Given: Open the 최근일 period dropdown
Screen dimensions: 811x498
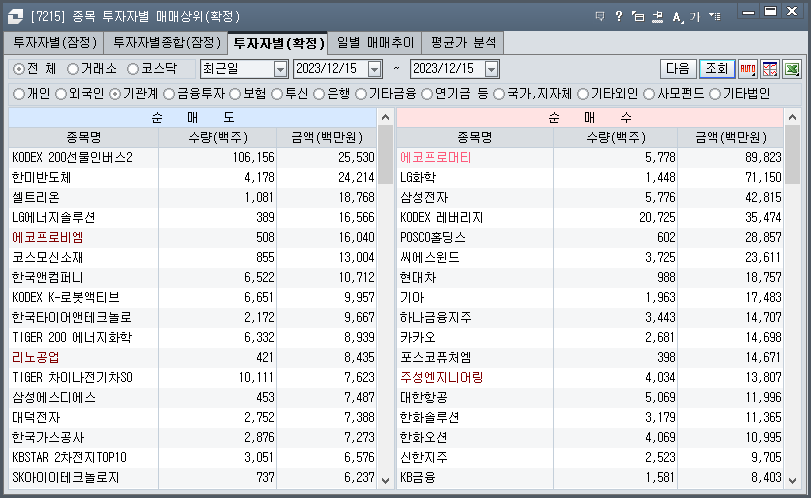Looking at the screenshot, I should 280,69.
